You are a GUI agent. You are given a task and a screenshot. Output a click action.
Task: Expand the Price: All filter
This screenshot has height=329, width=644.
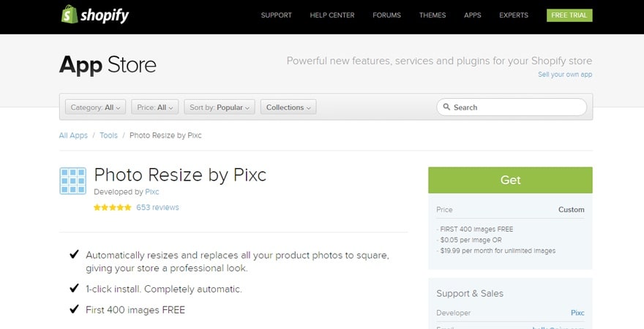coord(155,107)
